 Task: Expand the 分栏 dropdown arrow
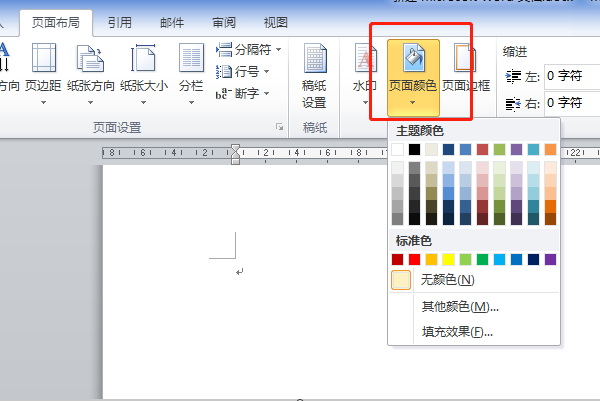(x=191, y=103)
